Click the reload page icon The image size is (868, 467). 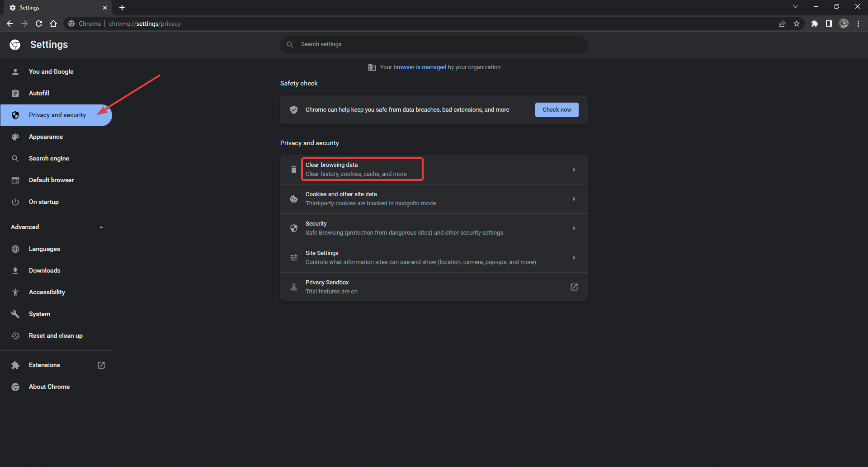click(x=39, y=24)
